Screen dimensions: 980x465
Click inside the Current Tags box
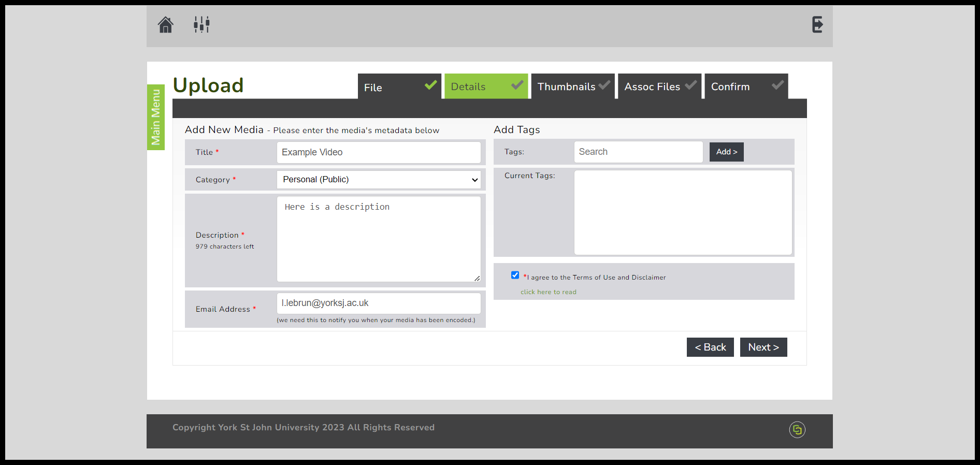click(683, 212)
